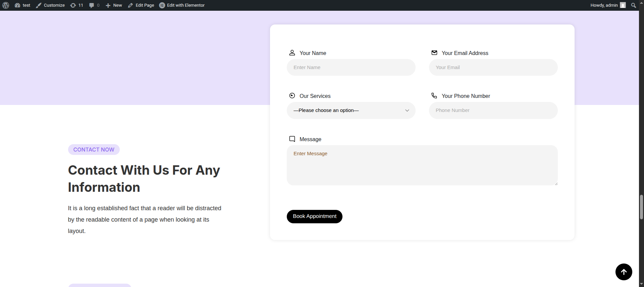Image resolution: width=644 pixels, height=287 pixels.
Task: Focus the Your Email input field
Action: click(493, 67)
